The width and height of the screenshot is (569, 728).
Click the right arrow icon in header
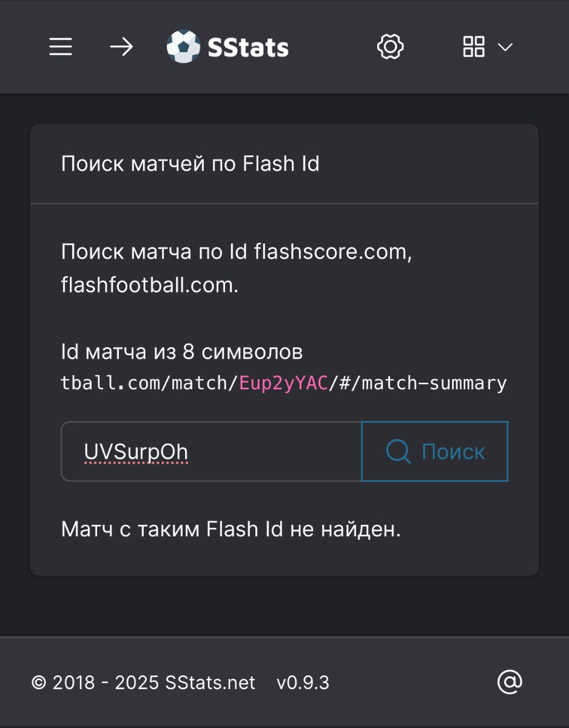tap(121, 47)
